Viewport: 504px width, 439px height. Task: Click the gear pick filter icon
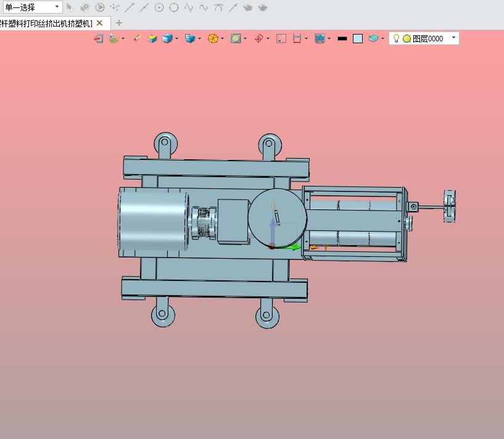85,7
